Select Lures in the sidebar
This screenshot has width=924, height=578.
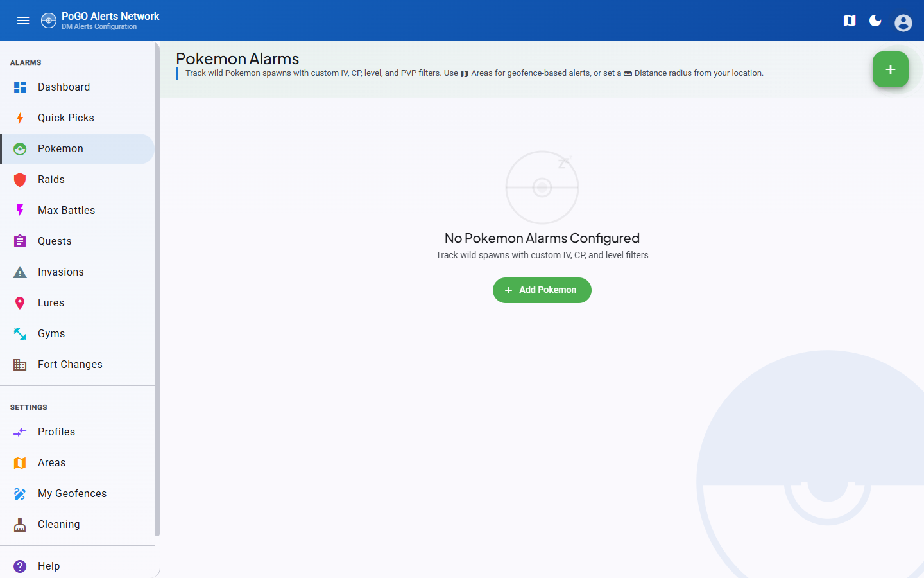77,303
